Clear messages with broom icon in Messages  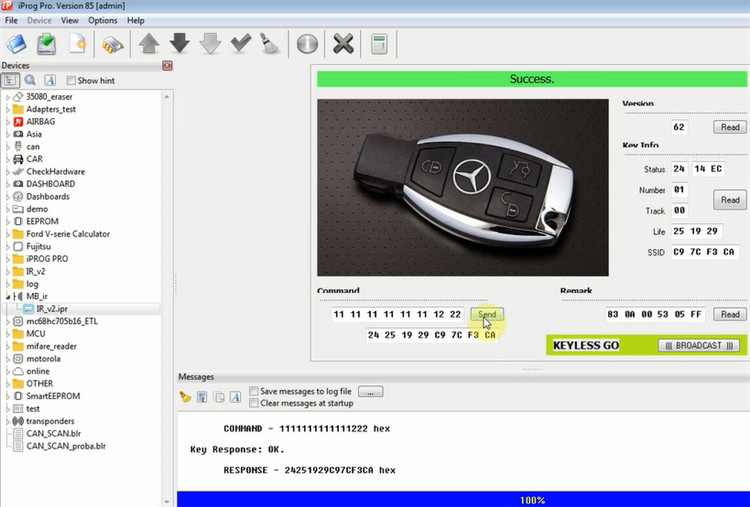[x=185, y=397]
